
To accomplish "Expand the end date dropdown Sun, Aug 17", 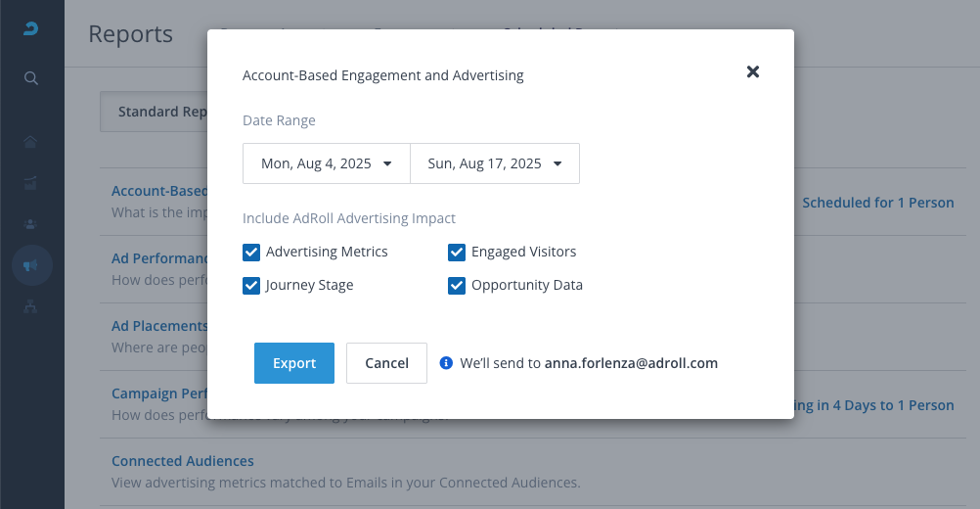I will 495,164.
